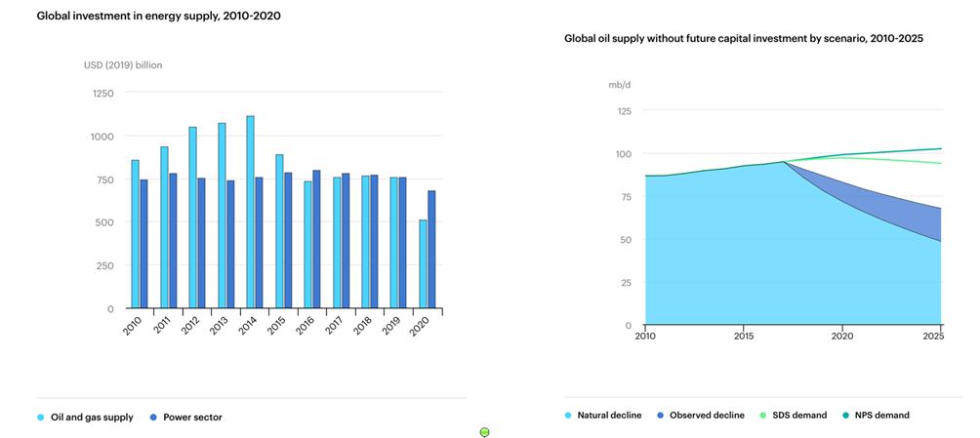Toggle the Power sector series label
The image size is (980, 438).
pos(192,418)
